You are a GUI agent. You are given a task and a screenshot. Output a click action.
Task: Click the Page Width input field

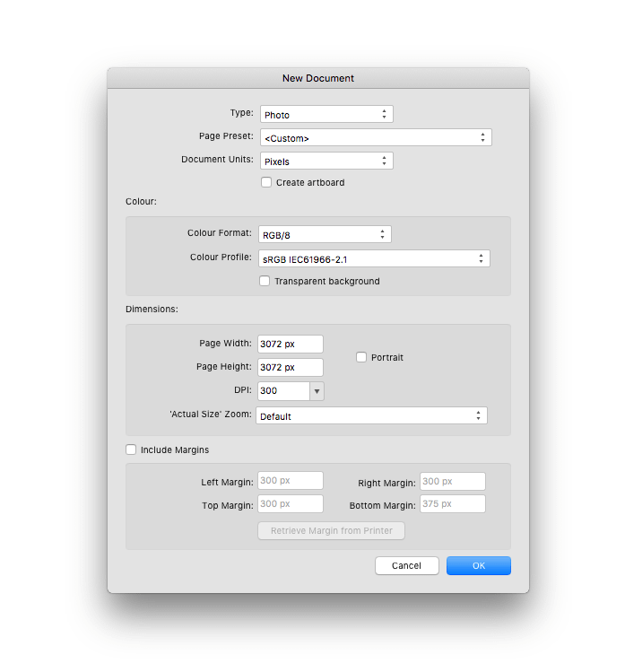point(291,344)
